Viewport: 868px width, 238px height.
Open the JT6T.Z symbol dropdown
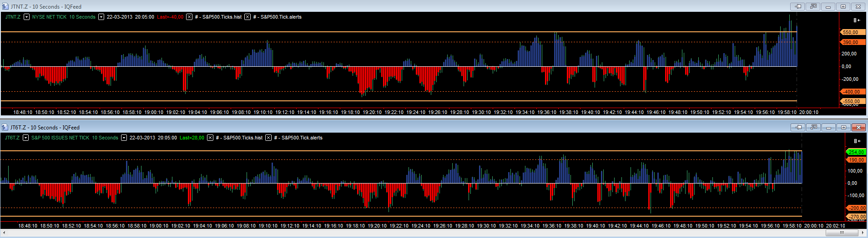(x=25, y=138)
